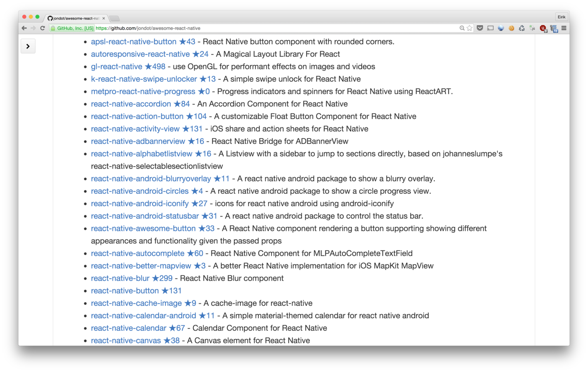The image size is (588, 372).
Task: Open gl-react-native link
Action: click(x=128, y=67)
